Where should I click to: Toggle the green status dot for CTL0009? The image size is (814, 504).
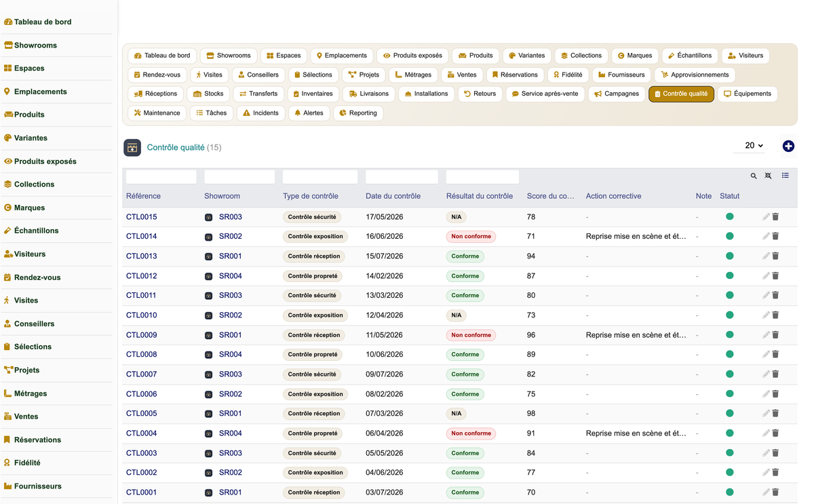[x=730, y=334]
